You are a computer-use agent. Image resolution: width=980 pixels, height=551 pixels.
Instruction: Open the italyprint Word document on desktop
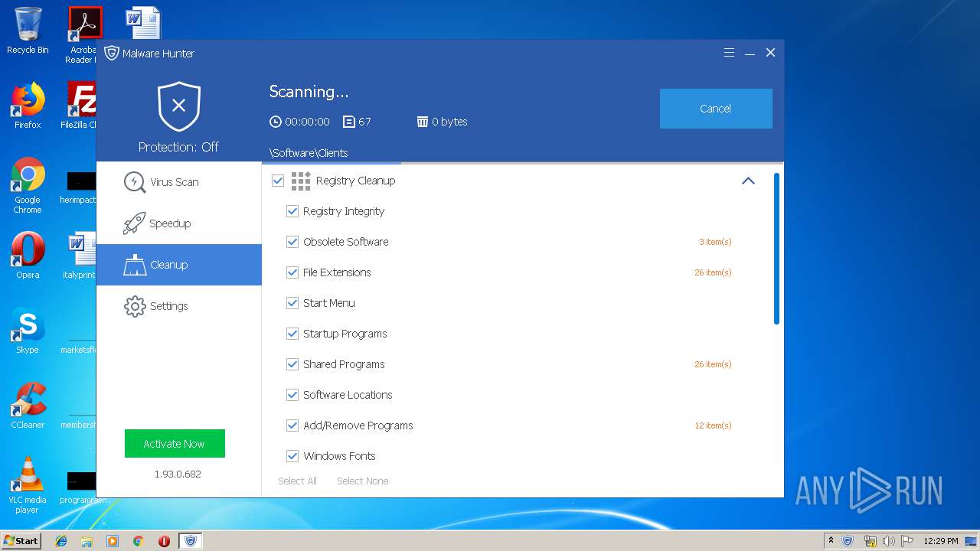point(81,256)
